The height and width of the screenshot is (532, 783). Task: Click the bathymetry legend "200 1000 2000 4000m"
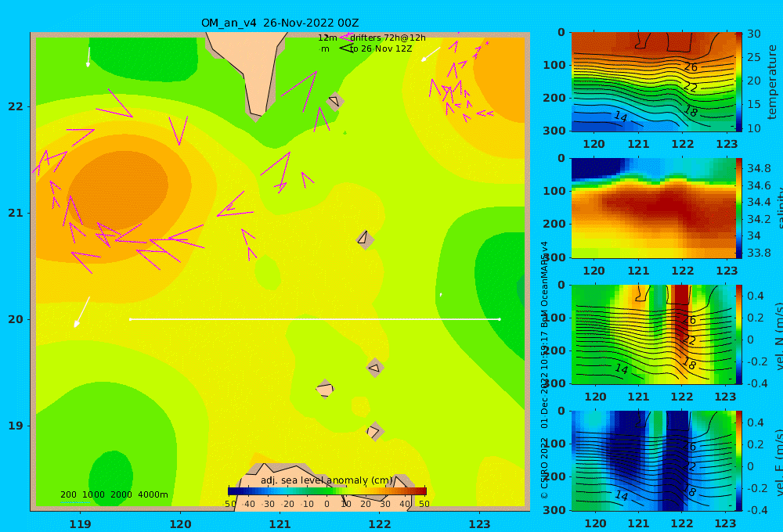tap(114, 494)
